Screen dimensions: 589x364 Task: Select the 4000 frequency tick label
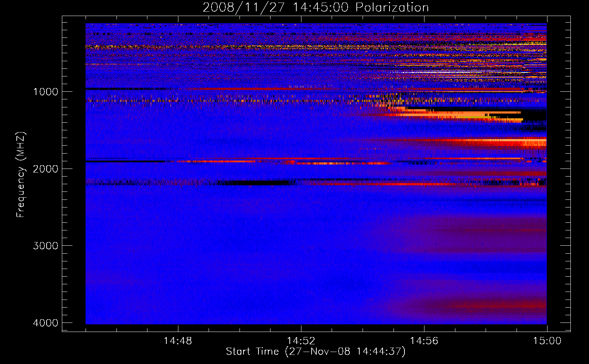click(x=46, y=323)
